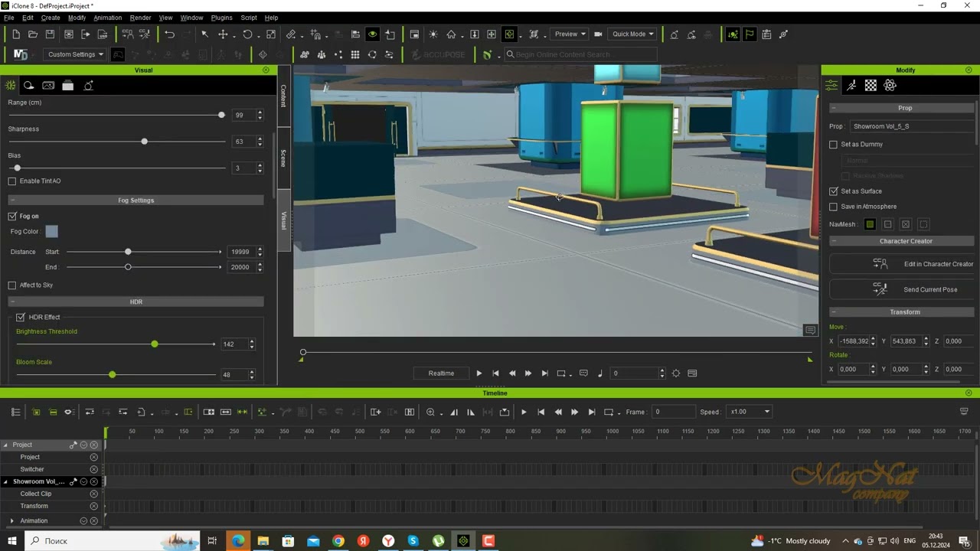Image resolution: width=980 pixels, height=551 pixels.
Task: Open the Quick Mode dropdown
Action: [x=633, y=34]
